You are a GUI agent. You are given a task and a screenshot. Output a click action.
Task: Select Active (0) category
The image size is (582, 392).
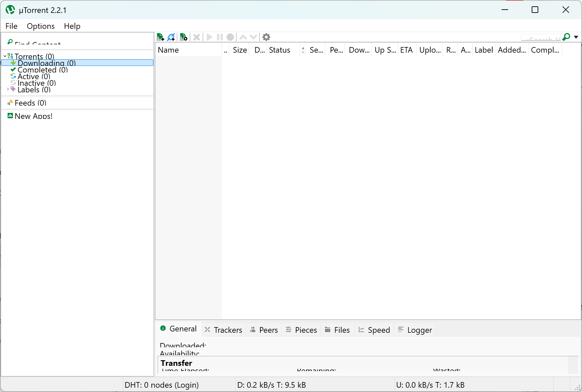click(34, 76)
